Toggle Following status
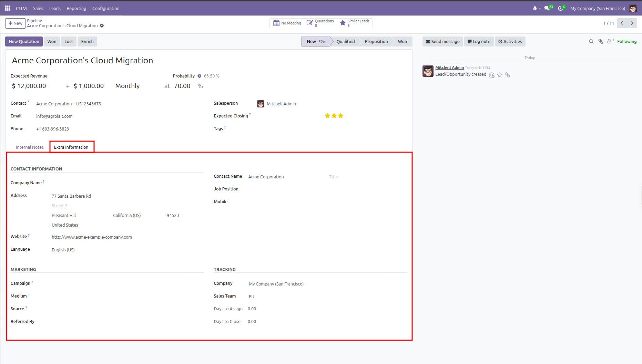 [x=626, y=42]
